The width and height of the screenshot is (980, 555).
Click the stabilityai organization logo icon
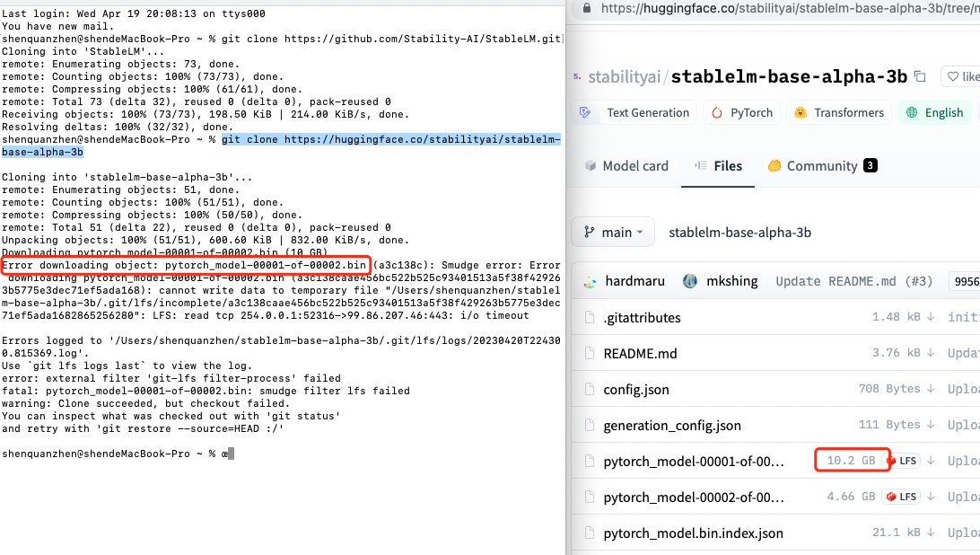coord(577,77)
